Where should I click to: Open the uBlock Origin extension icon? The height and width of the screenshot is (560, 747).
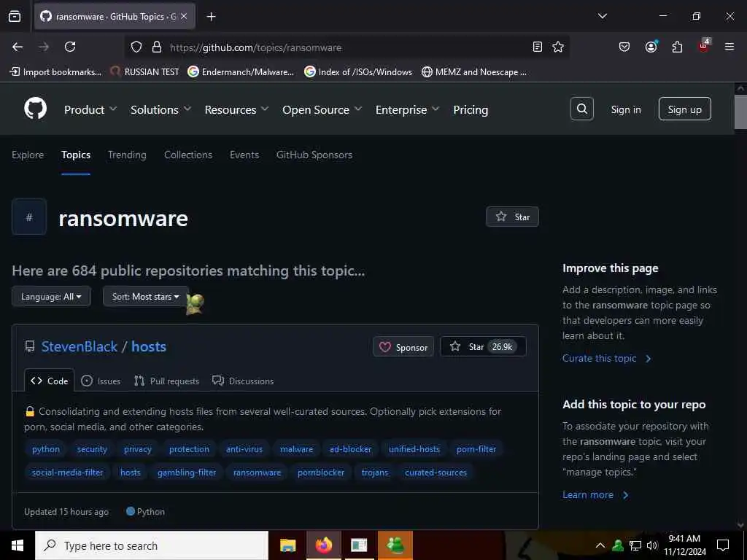point(704,46)
